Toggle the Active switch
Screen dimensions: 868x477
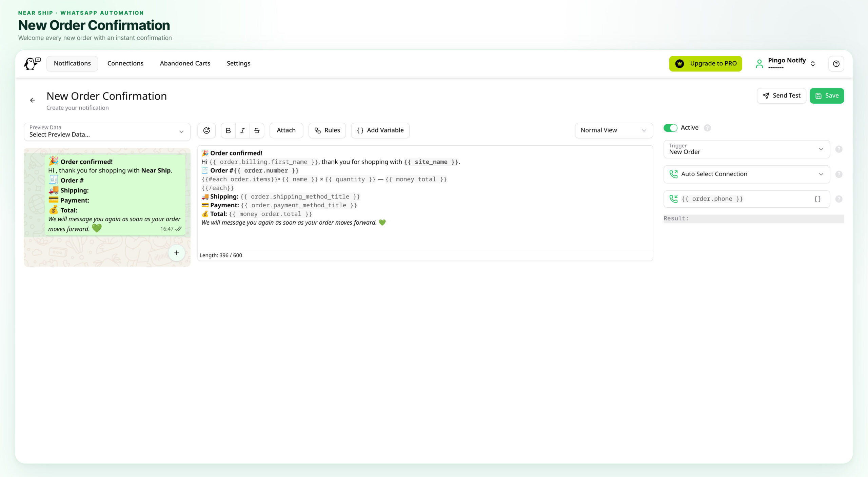(670, 128)
